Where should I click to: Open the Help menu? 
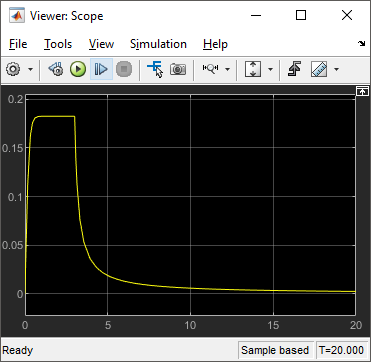[215, 44]
